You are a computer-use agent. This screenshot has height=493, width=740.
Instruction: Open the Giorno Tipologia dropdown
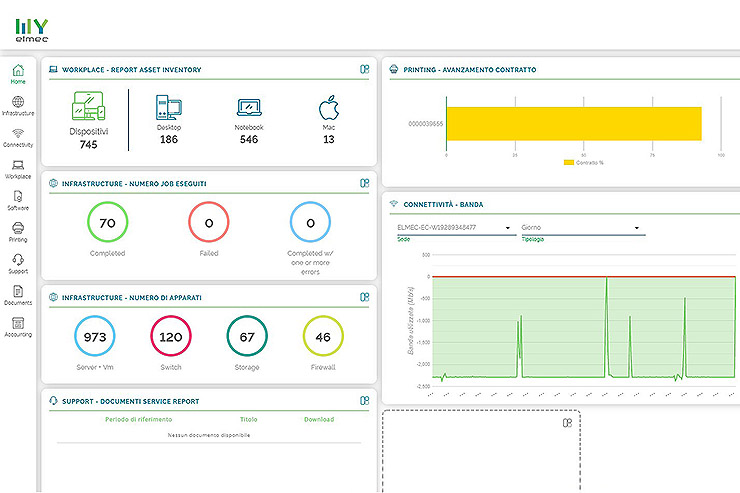[580, 228]
